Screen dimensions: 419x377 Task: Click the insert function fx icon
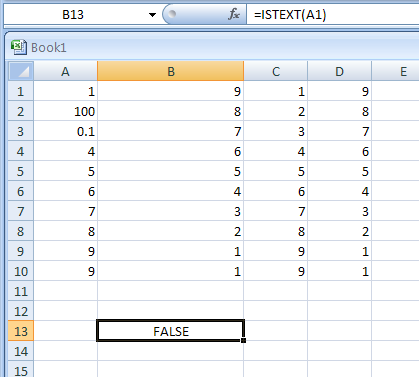(x=234, y=14)
